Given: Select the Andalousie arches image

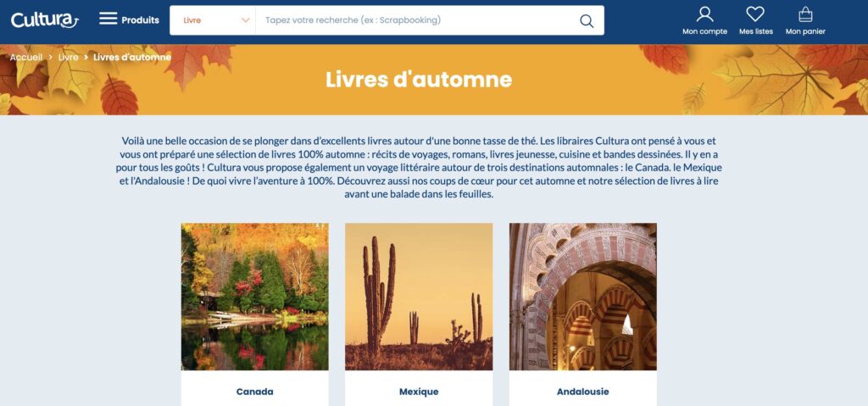Looking at the screenshot, I should [583, 297].
